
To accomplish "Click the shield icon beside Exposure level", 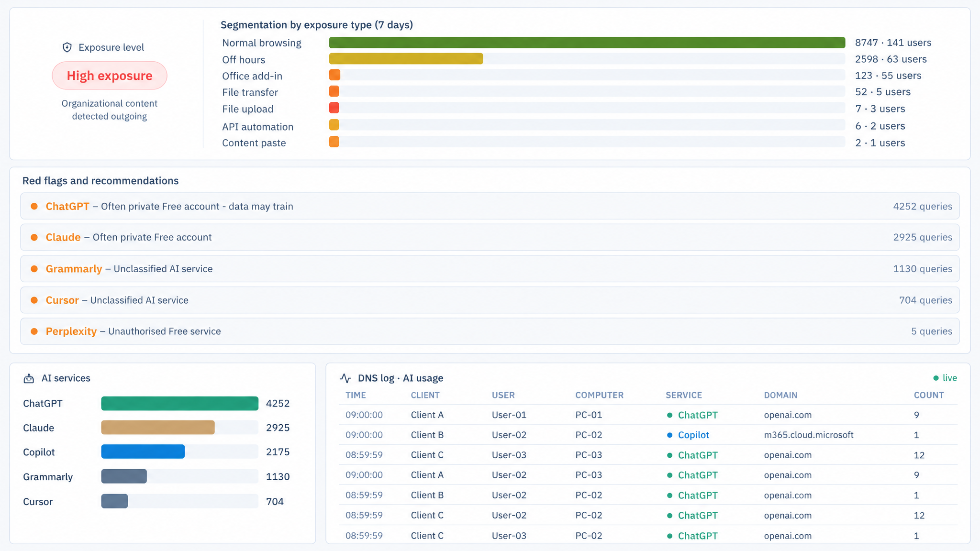I will [67, 47].
